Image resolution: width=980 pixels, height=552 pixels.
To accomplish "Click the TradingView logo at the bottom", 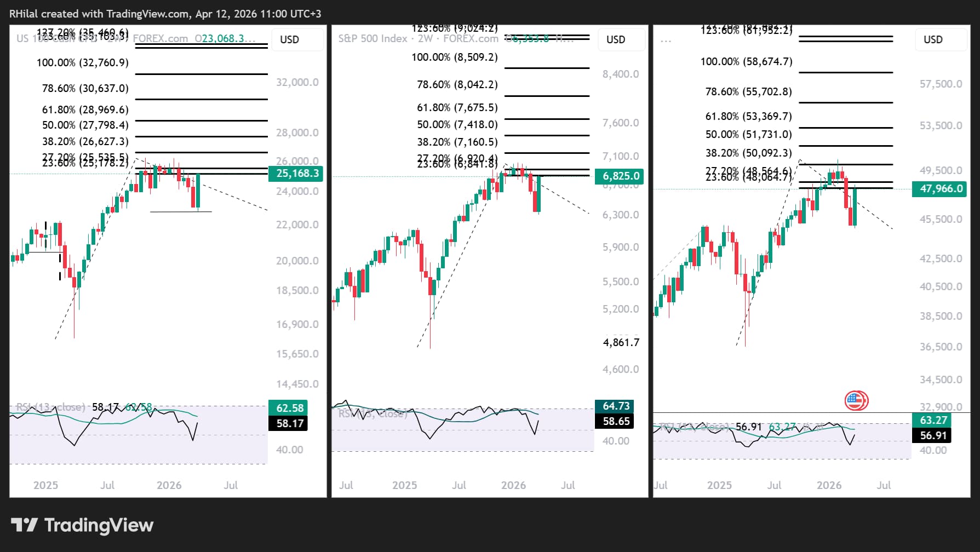I will [82, 525].
